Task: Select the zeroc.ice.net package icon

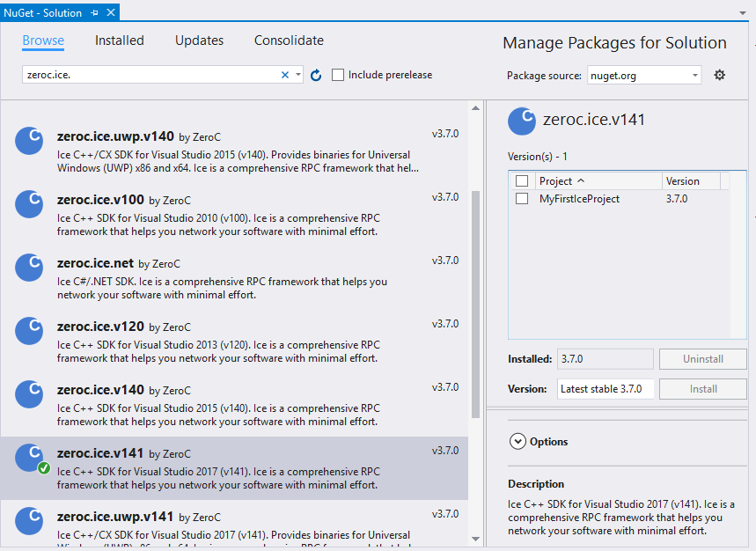Action: tap(29, 268)
